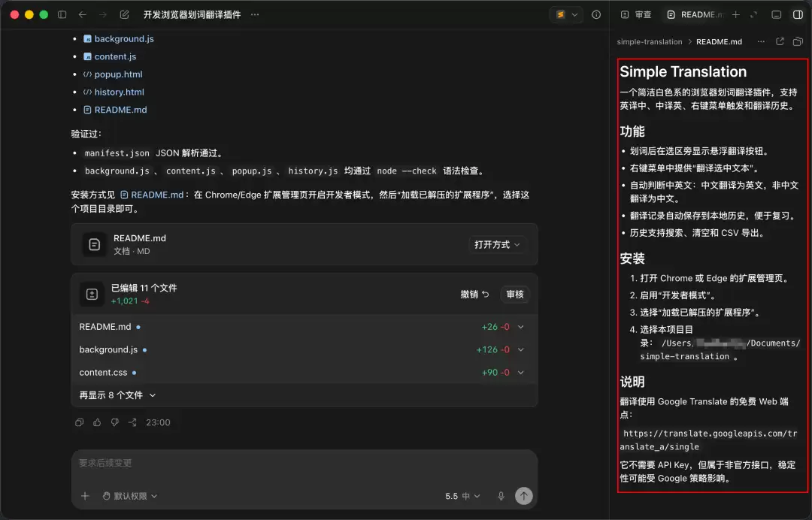
Task: Click the branch icon beside 23:00
Action: point(132,422)
